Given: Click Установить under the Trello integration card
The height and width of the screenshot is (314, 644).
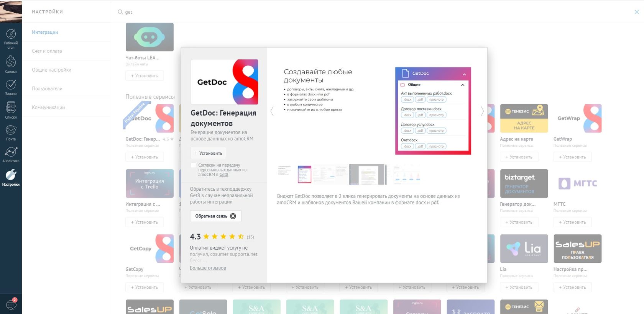Looking at the screenshot, I should (145, 222).
